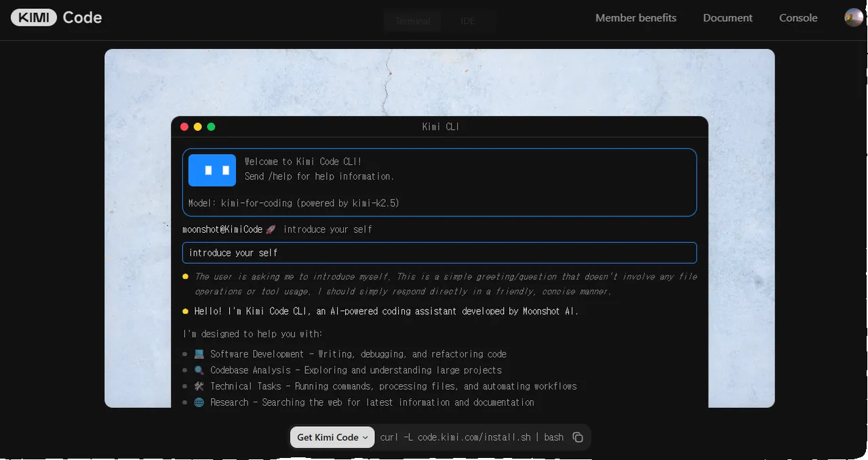This screenshot has height=460, width=868.
Task: Click the globe emoji beside Research
Action: 199,402
